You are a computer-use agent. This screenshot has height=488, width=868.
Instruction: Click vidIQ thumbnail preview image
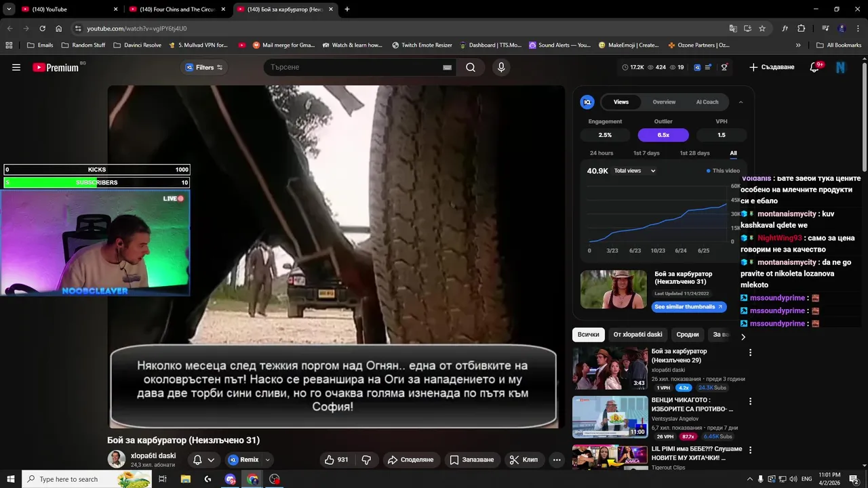point(614,289)
